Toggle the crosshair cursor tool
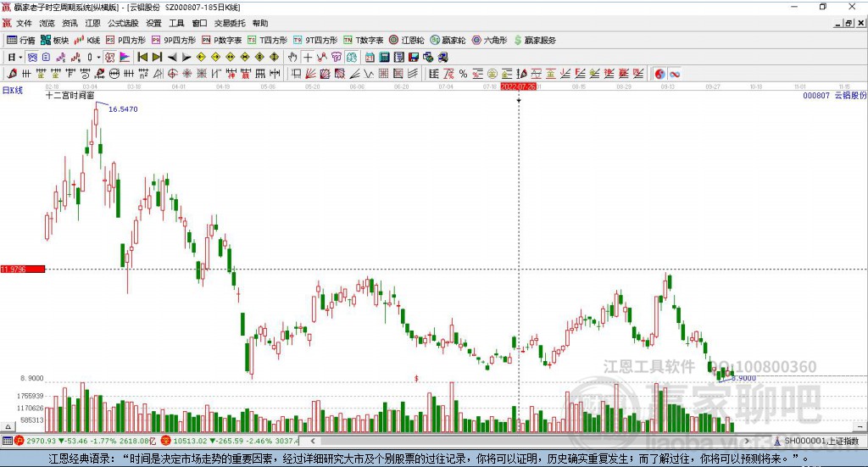 307,57
